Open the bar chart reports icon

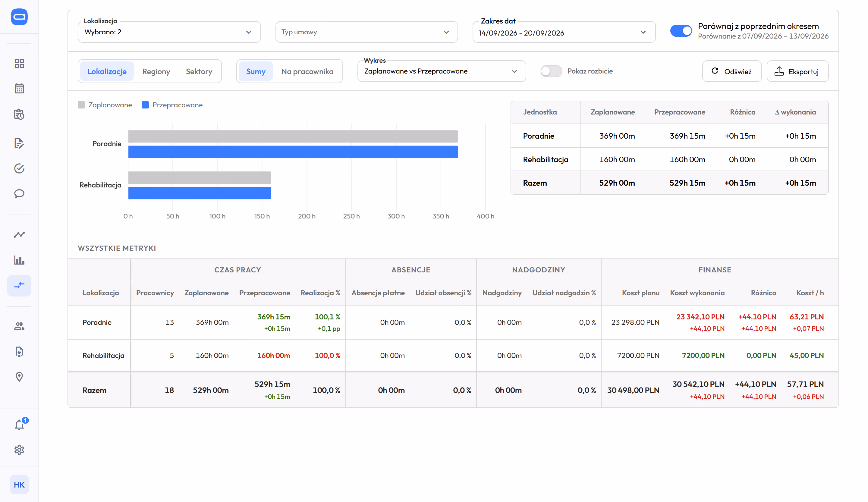point(19,260)
